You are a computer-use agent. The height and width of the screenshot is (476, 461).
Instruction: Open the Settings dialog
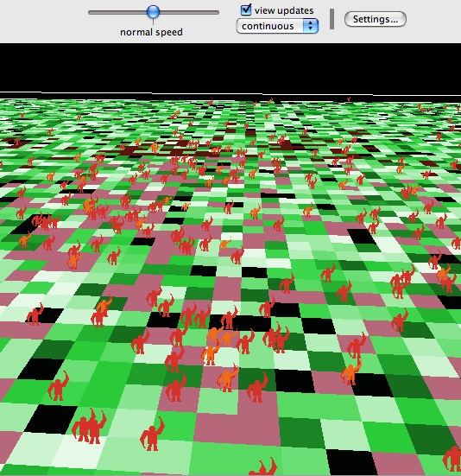pos(376,19)
